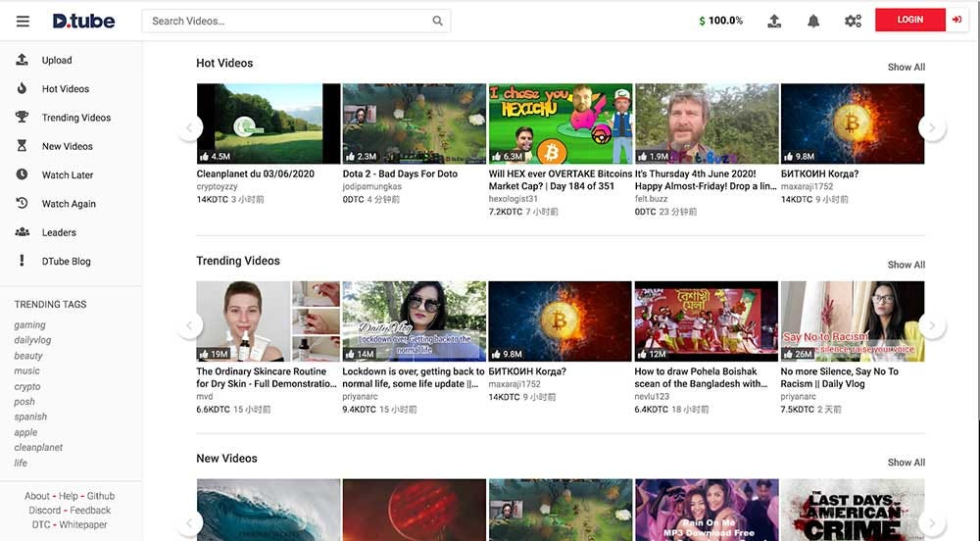Click channel name felt.buzz
Viewport: 980px width, 541px height.
tap(652, 199)
